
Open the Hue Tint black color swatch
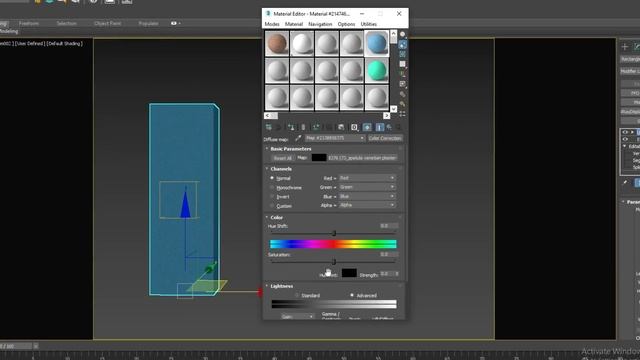pyautogui.click(x=349, y=273)
